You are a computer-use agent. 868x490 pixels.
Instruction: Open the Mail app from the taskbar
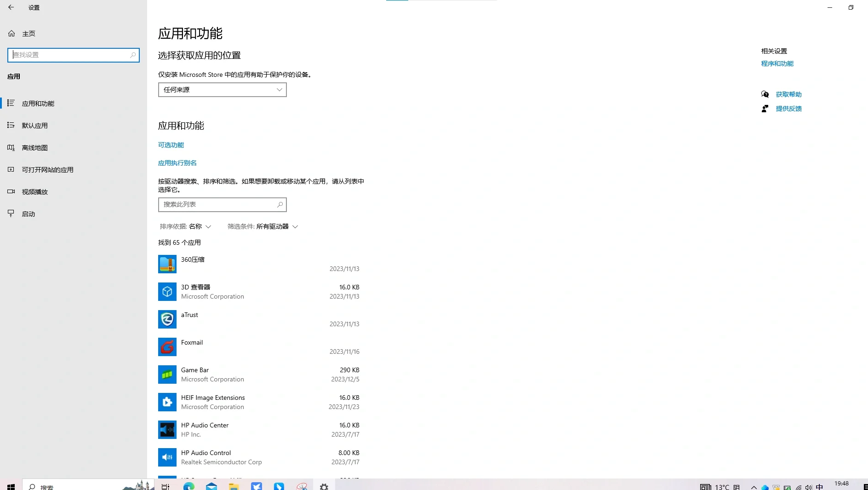[x=211, y=486]
